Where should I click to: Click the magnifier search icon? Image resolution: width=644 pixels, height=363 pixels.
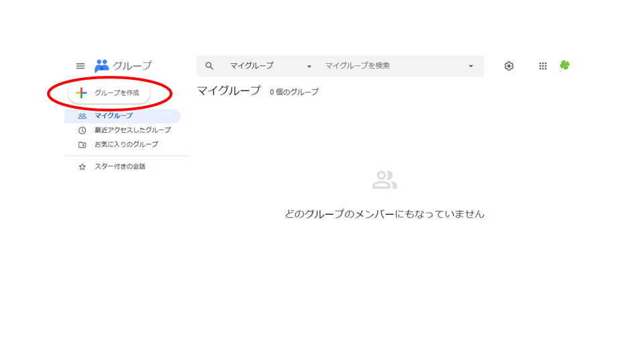(209, 66)
